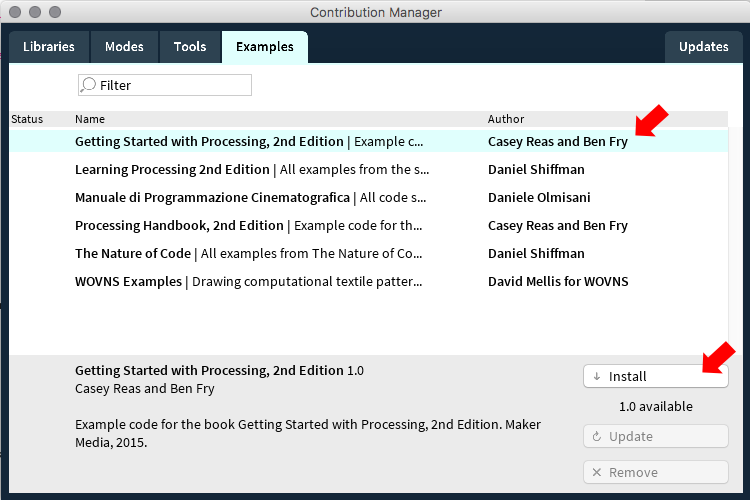Image resolution: width=750 pixels, height=500 pixels.
Task: Click author Daniele Olmisani
Action: [x=539, y=198]
